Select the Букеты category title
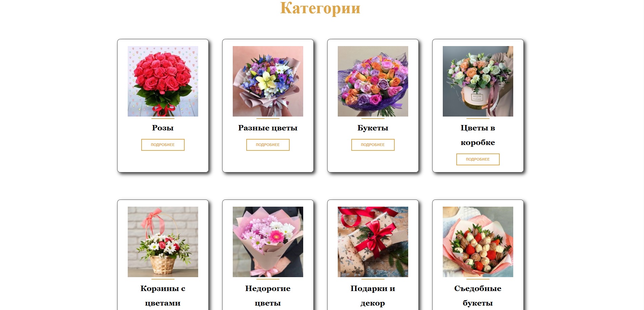The height and width of the screenshot is (310, 644). [373, 128]
